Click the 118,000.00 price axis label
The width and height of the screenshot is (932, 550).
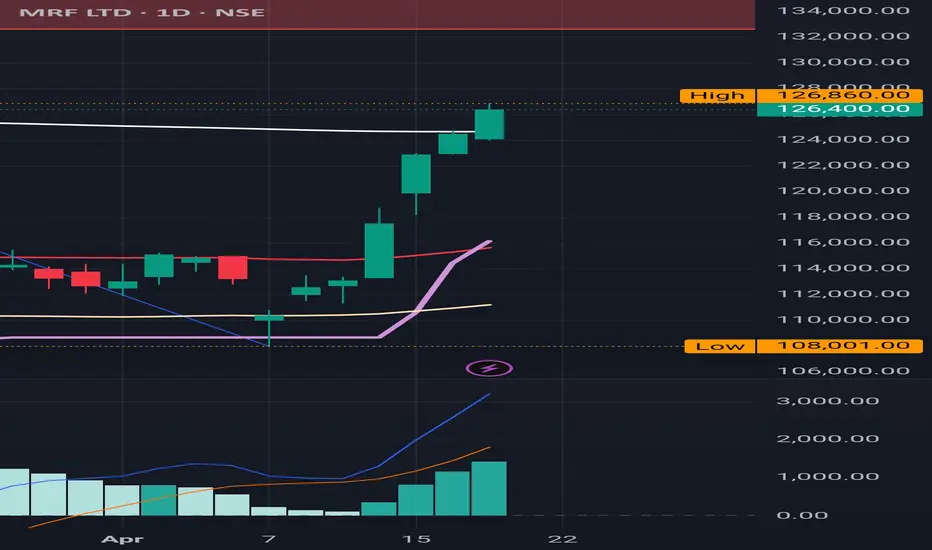click(843, 216)
